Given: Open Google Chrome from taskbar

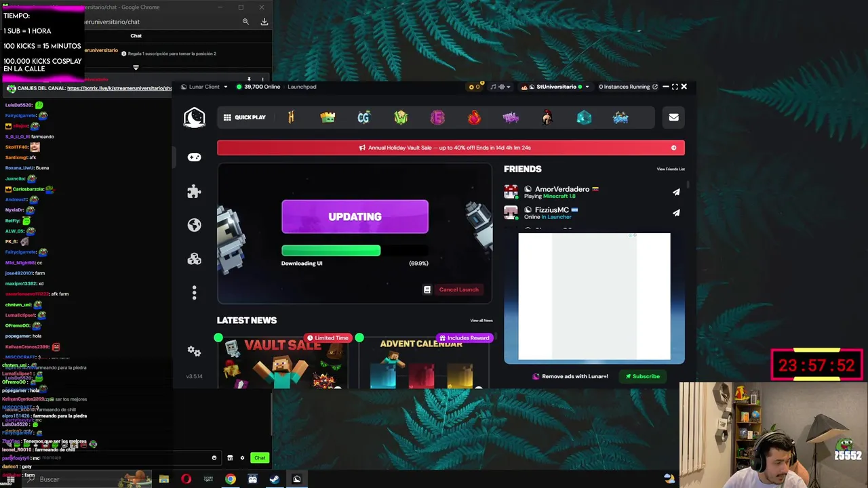Looking at the screenshot, I should coord(231,479).
